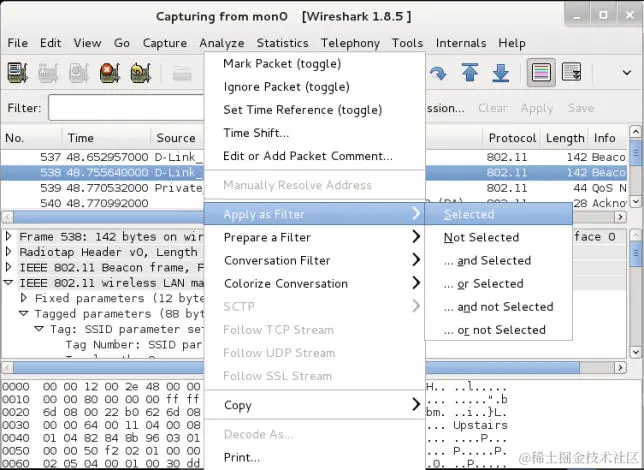
Task: Open the Tools menu
Action: (x=407, y=43)
